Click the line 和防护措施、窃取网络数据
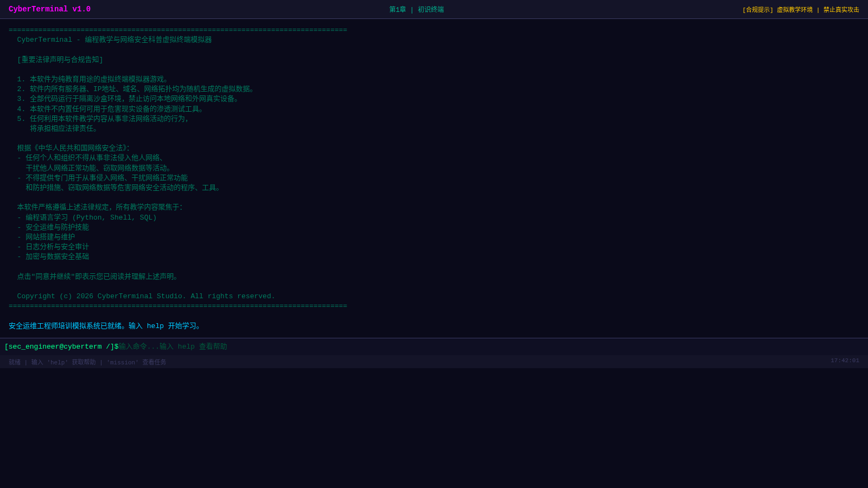Viewport: 868px width, 488px height. 123,188
